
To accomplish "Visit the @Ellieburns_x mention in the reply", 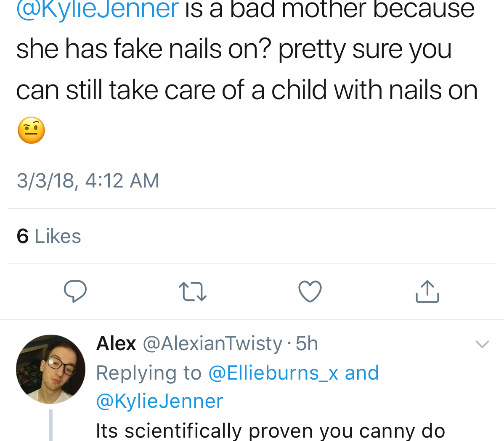I will point(273,373).
